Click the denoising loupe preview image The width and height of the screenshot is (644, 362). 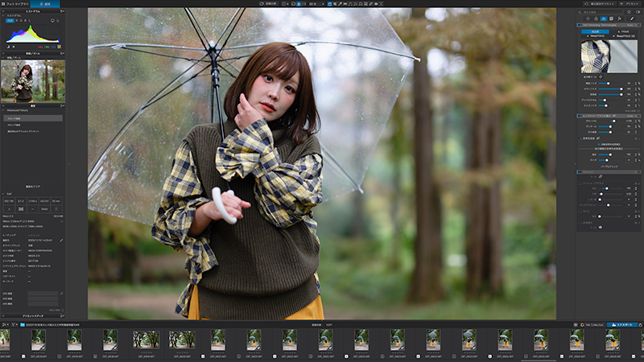(609, 56)
